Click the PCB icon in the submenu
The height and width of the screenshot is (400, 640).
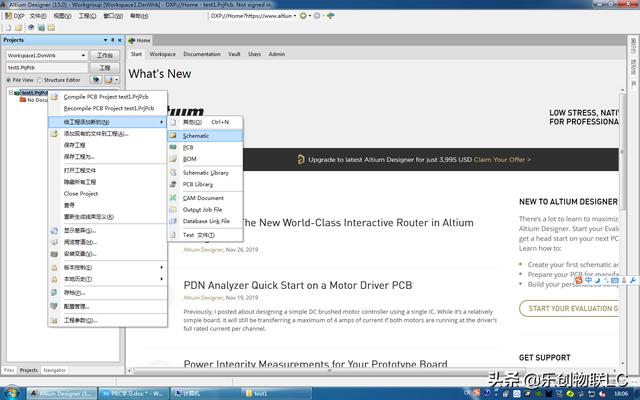pos(173,147)
